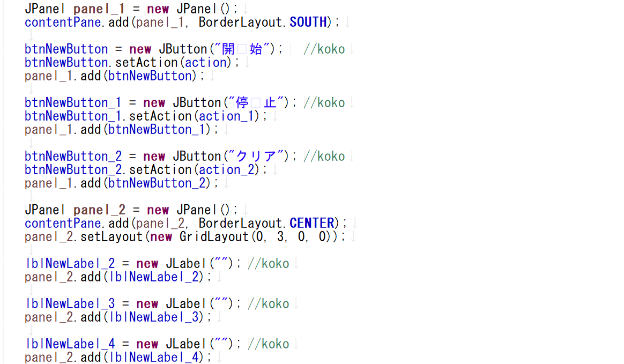Click "panel_1.add(btnNewButton_2);" line
This screenshot has width=624, height=364.
tap(121, 183)
